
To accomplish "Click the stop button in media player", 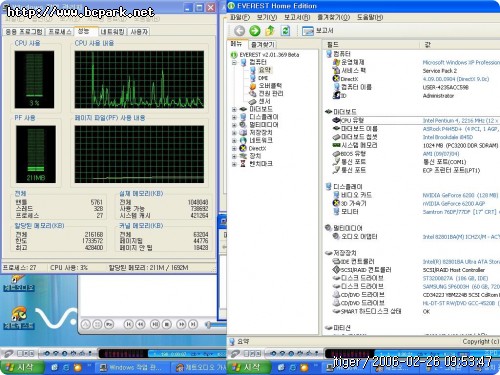I will point(167,324).
